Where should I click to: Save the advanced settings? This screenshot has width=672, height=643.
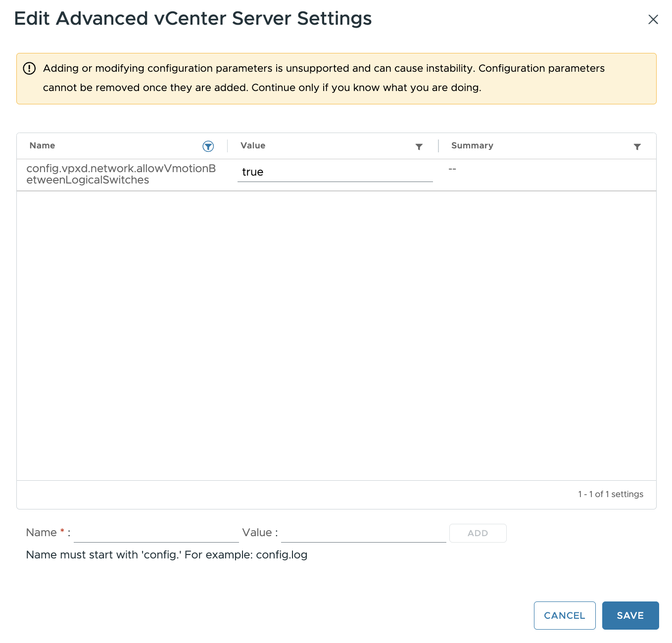(630, 615)
